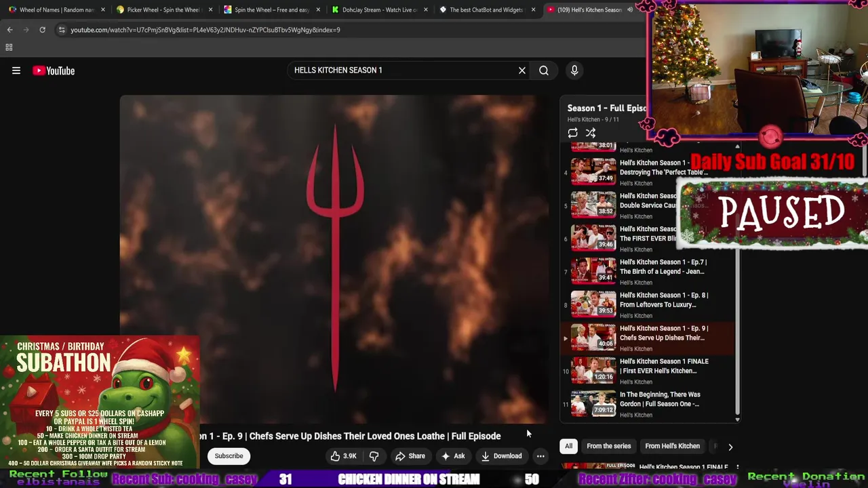Run search with the magnifier button
This screenshot has width=868, height=488.
544,70
